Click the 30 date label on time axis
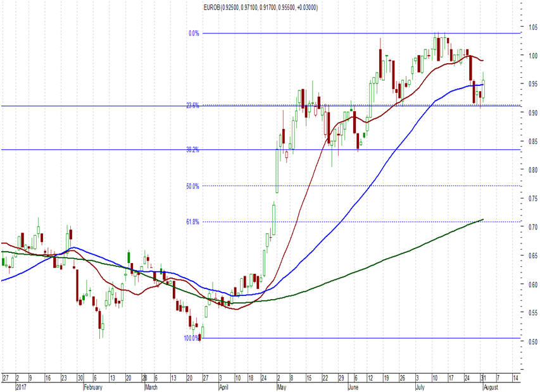The width and height of the screenshot is (540, 392). click(x=80, y=378)
